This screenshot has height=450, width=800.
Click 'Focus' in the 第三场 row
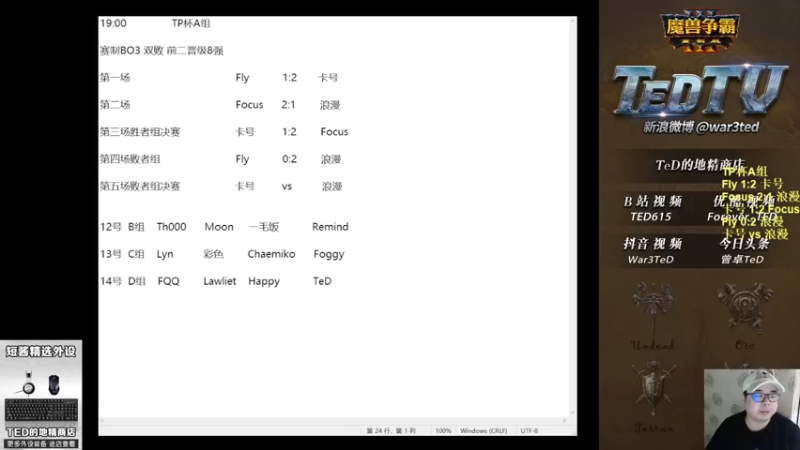(334, 132)
